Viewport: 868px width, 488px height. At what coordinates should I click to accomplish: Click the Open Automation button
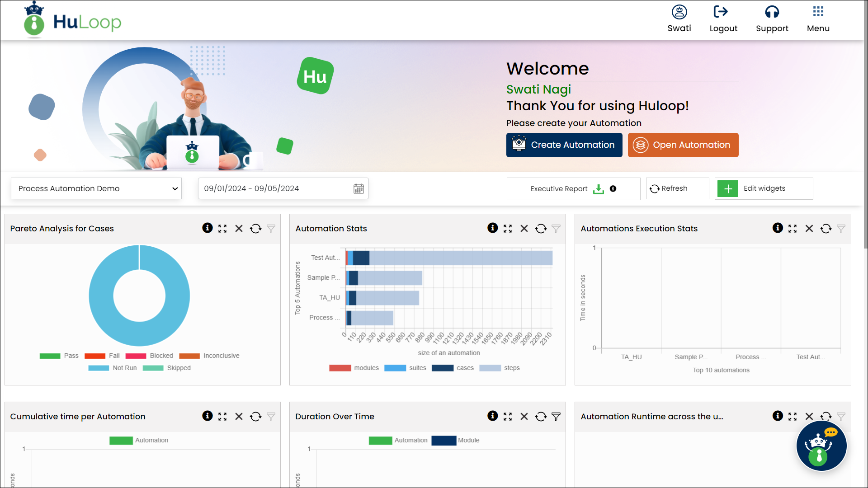[x=683, y=145]
